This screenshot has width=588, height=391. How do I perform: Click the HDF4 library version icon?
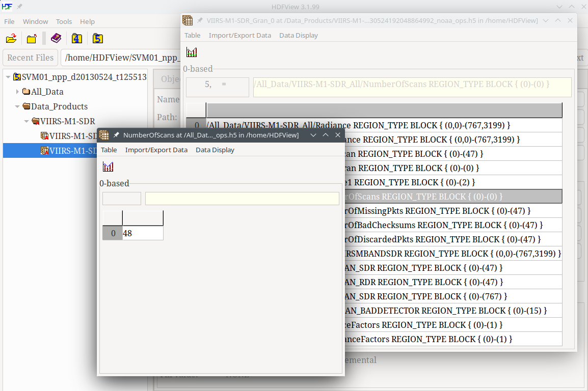(76, 39)
